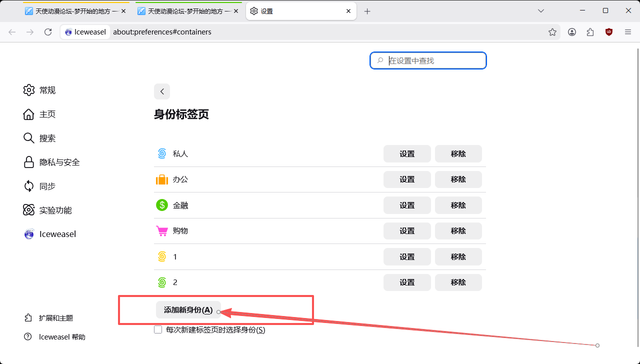
Task: Click the account profile icon in toolbar
Action: coord(572,32)
